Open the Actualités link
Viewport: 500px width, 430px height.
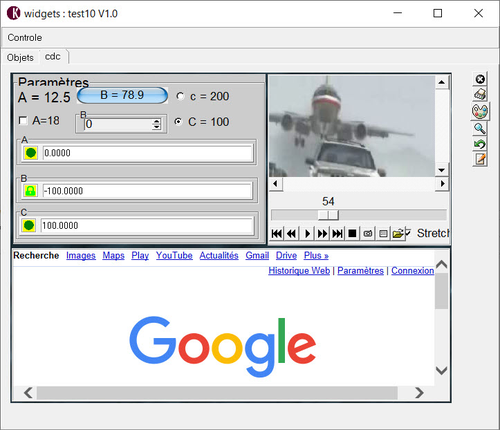tap(219, 256)
